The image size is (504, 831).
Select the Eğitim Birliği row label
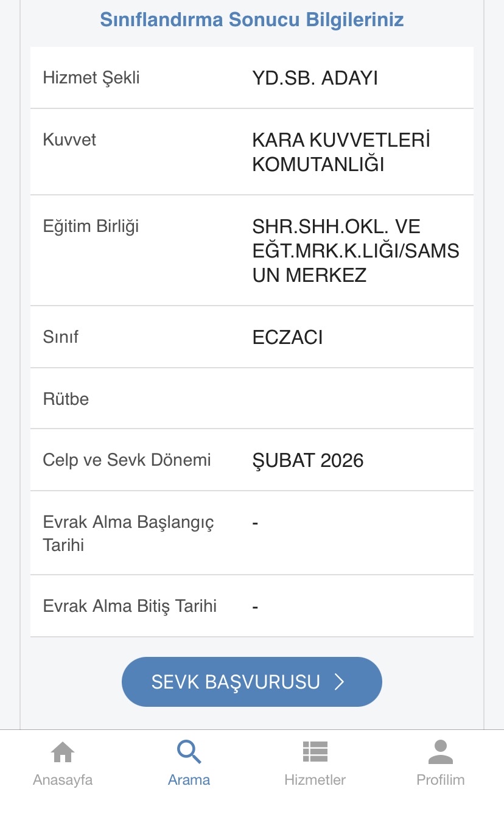[91, 226]
